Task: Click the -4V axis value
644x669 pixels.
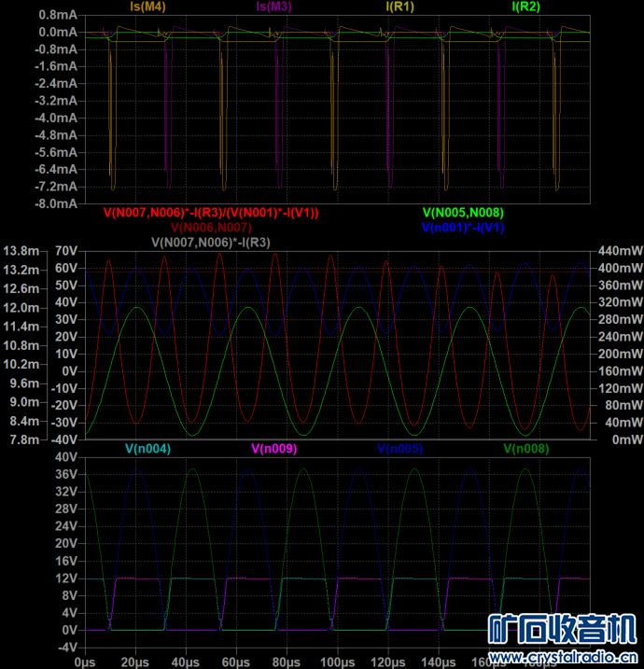Action: point(67,648)
